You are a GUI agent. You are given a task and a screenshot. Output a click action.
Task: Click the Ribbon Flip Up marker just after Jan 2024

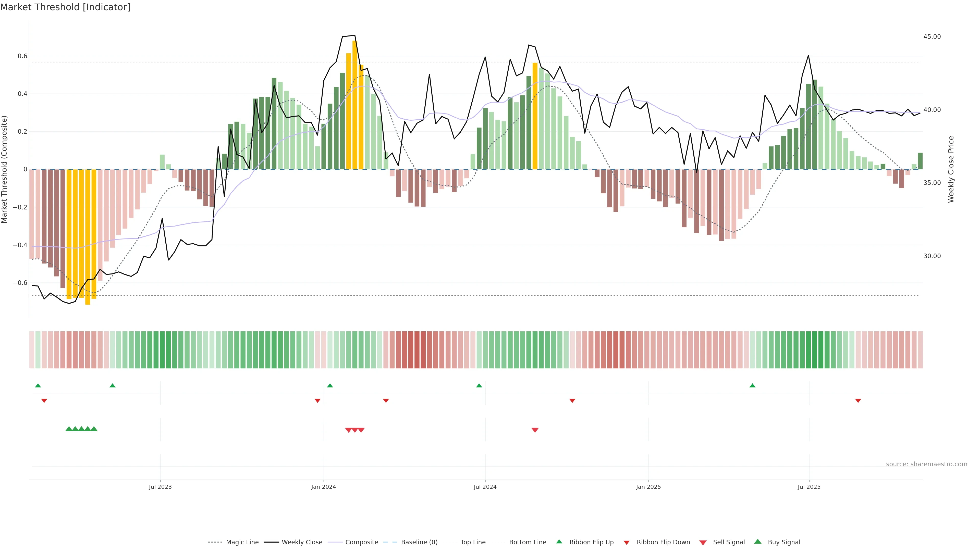tap(330, 386)
